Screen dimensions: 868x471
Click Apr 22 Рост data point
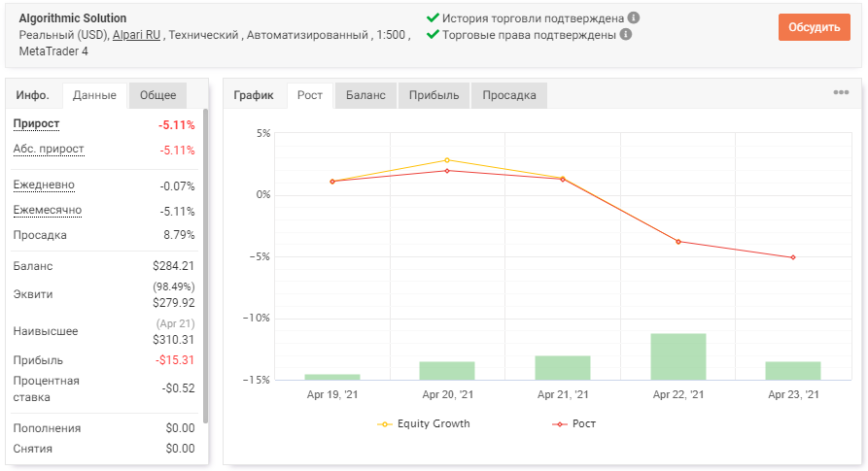[678, 242]
